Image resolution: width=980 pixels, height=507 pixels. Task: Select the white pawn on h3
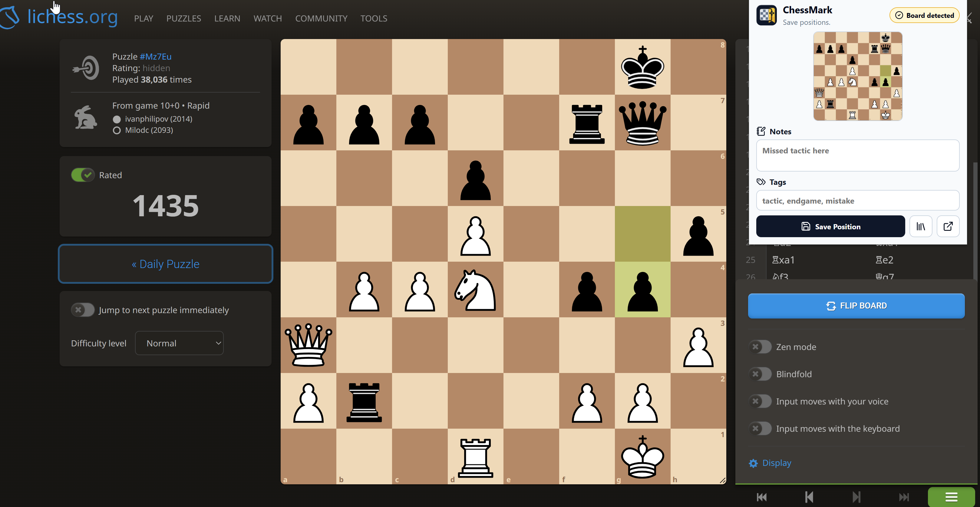[698, 345]
